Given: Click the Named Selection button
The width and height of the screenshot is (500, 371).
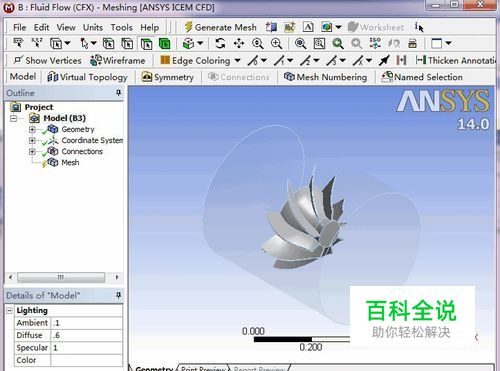Looking at the screenshot, I should 422,77.
